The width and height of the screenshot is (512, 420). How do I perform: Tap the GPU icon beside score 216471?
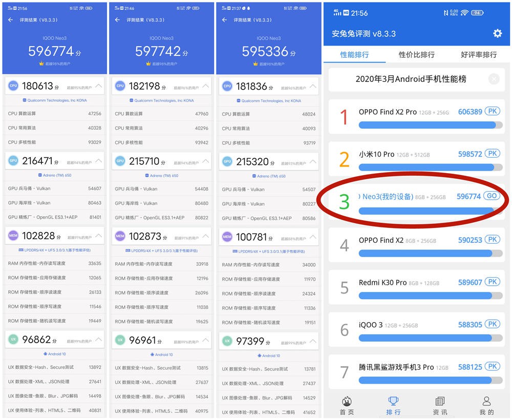pyautogui.click(x=13, y=161)
